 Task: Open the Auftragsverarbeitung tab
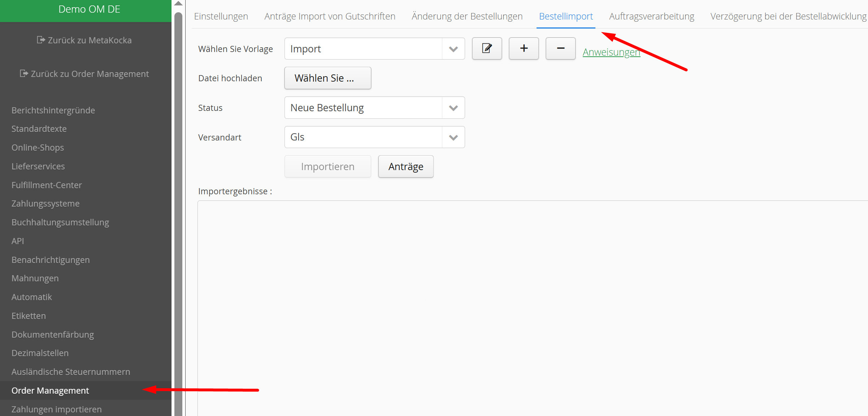pyautogui.click(x=651, y=16)
